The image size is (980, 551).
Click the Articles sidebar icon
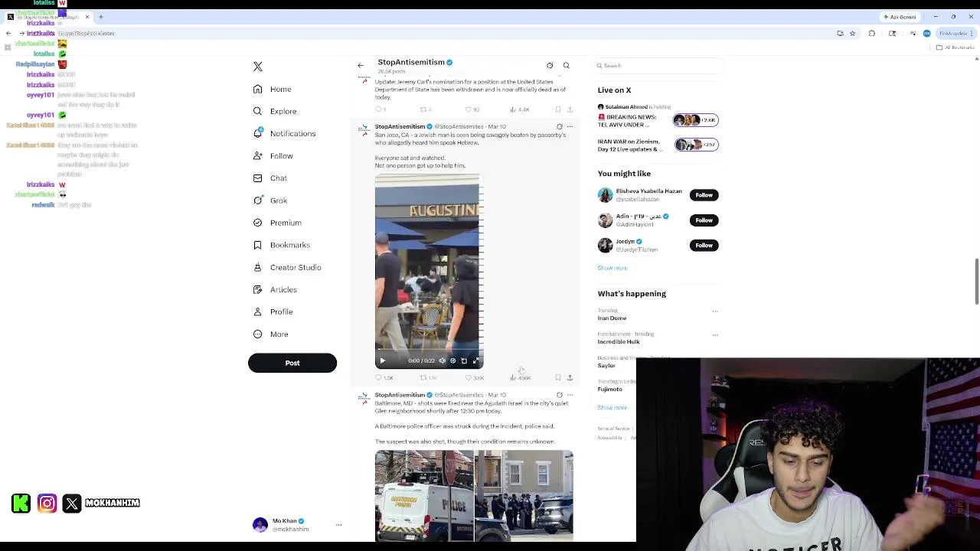pos(258,289)
